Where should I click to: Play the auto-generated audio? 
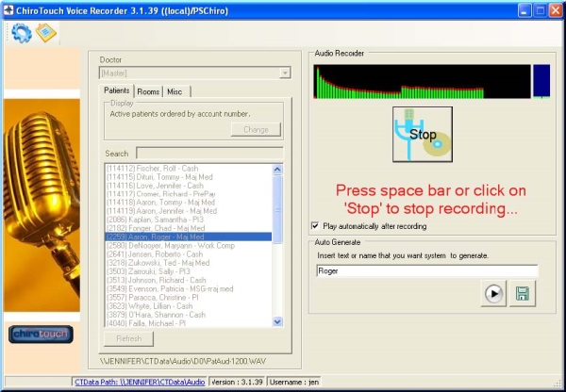[x=493, y=293]
